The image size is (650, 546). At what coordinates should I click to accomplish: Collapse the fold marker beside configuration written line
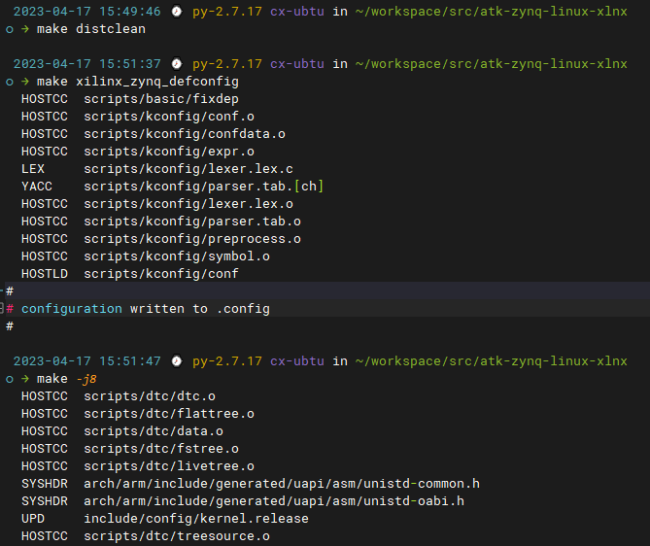point(3,309)
